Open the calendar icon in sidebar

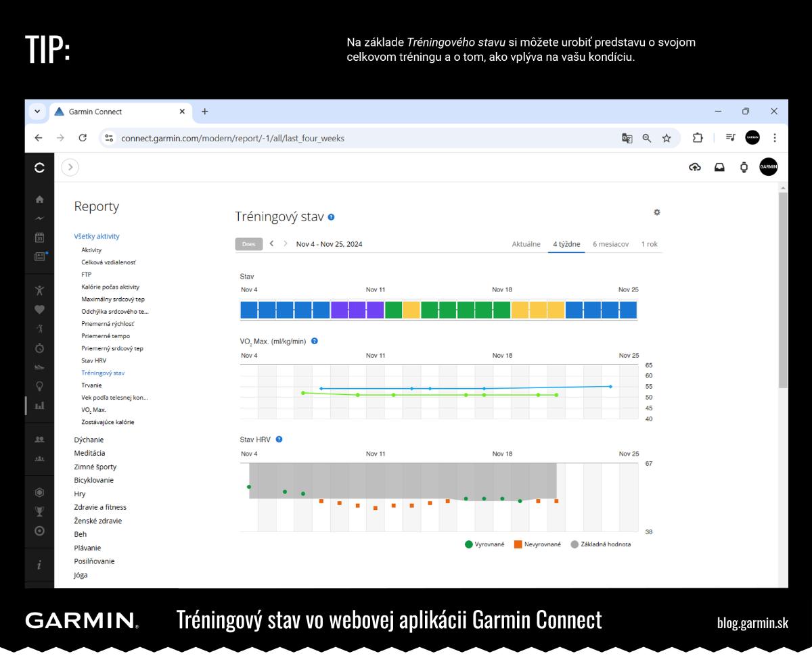click(39, 237)
